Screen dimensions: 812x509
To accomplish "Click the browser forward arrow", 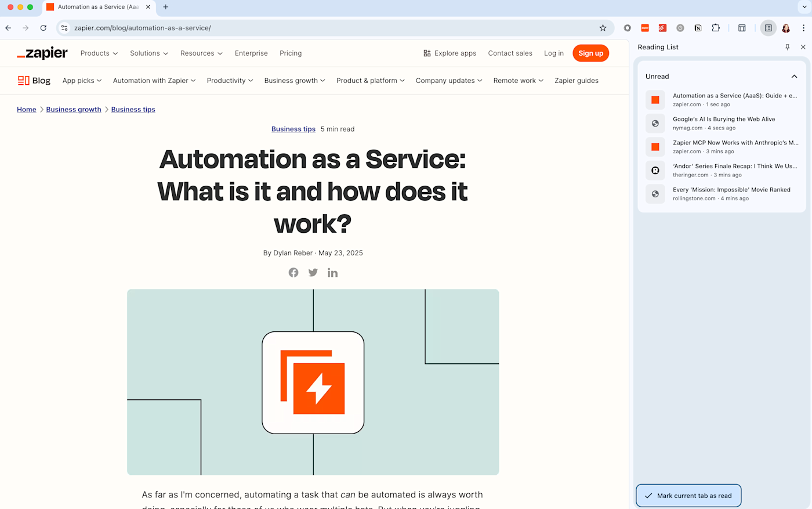I will [26, 28].
